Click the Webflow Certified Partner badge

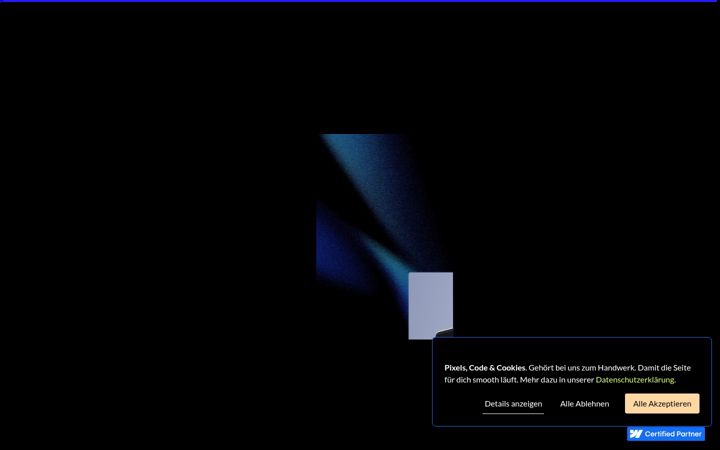pos(666,434)
